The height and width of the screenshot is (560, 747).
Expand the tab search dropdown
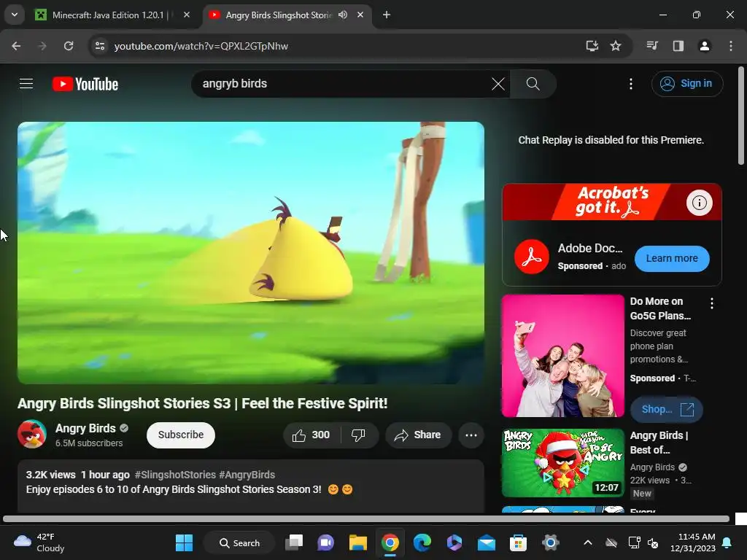[15, 15]
